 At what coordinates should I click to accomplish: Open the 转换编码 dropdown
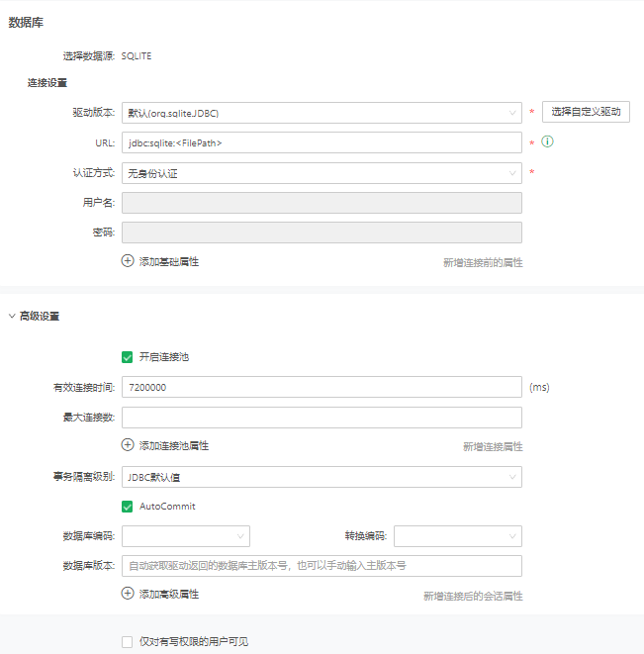458,536
